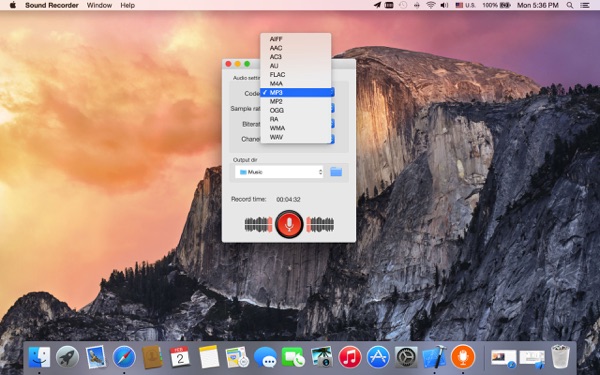Screen dimensions: 600x375
Task: Click the volume icon in menu bar
Action: point(444,5)
